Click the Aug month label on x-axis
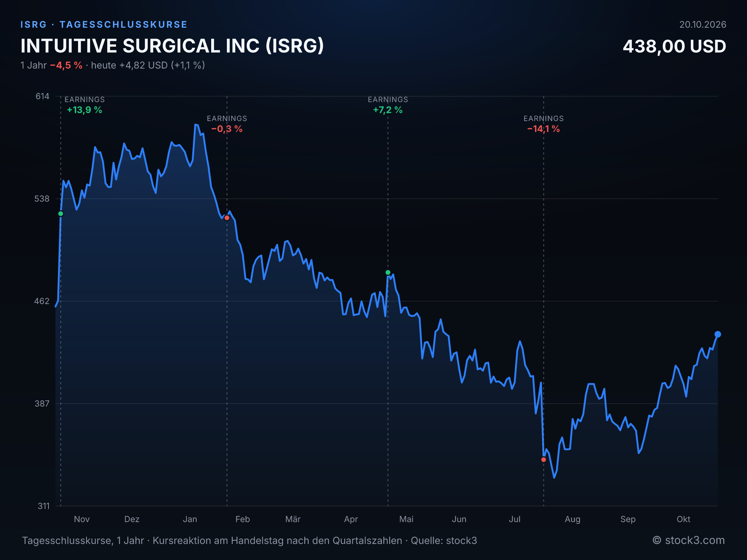747x560 pixels. coord(573,519)
